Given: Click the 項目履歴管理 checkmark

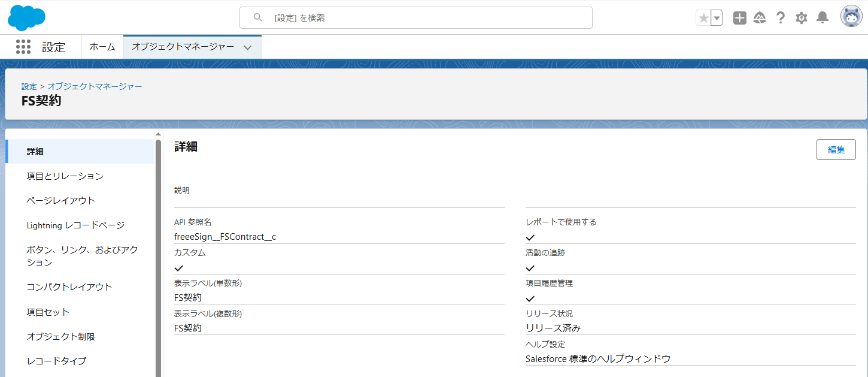Looking at the screenshot, I should 530,298.
